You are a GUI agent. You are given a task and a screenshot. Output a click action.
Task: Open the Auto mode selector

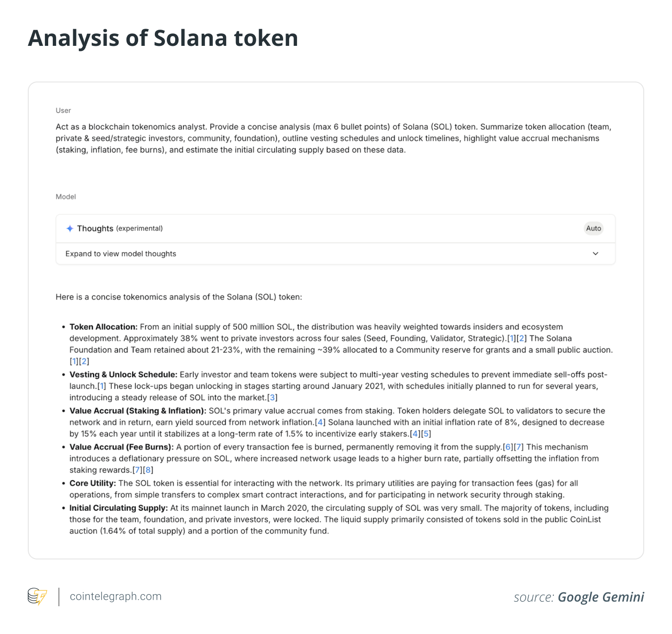(594, 228)
